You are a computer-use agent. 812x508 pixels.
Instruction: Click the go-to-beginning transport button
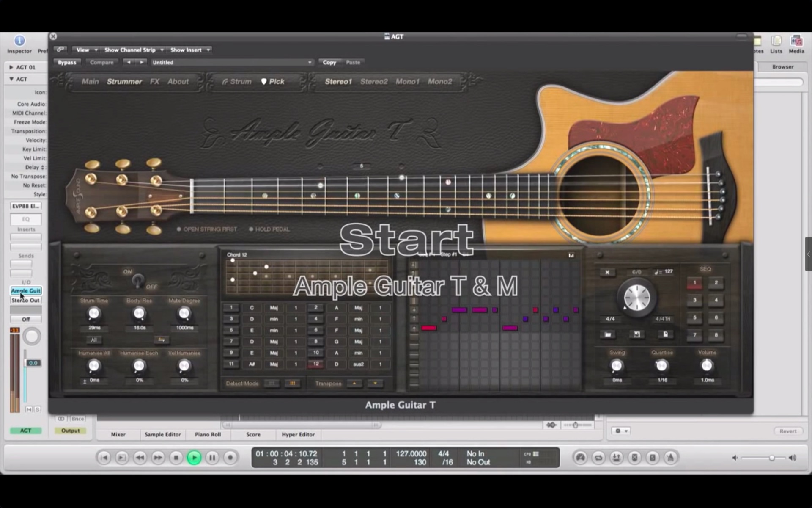104,458
